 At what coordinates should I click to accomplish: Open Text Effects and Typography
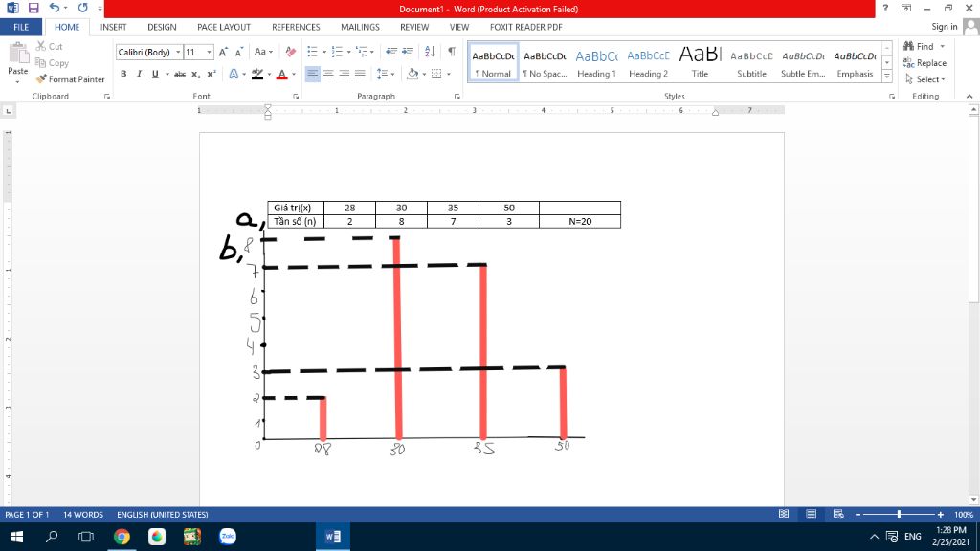pos(234,74)
